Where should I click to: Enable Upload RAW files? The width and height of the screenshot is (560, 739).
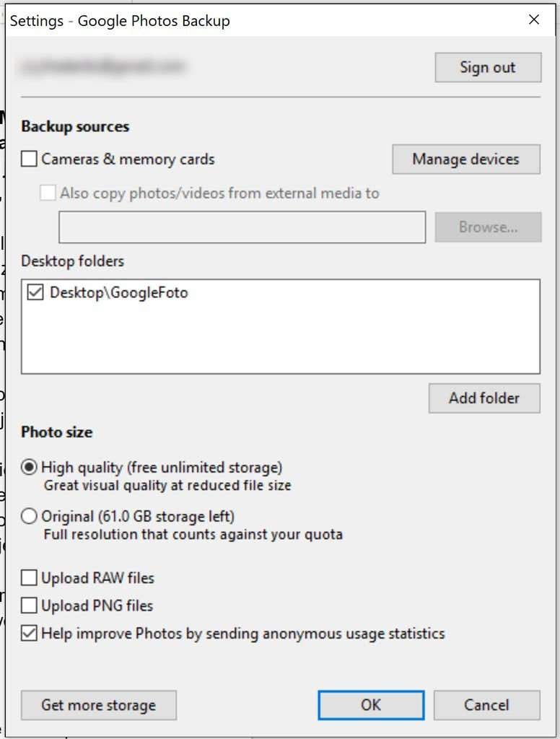click(x=29, y=577)
